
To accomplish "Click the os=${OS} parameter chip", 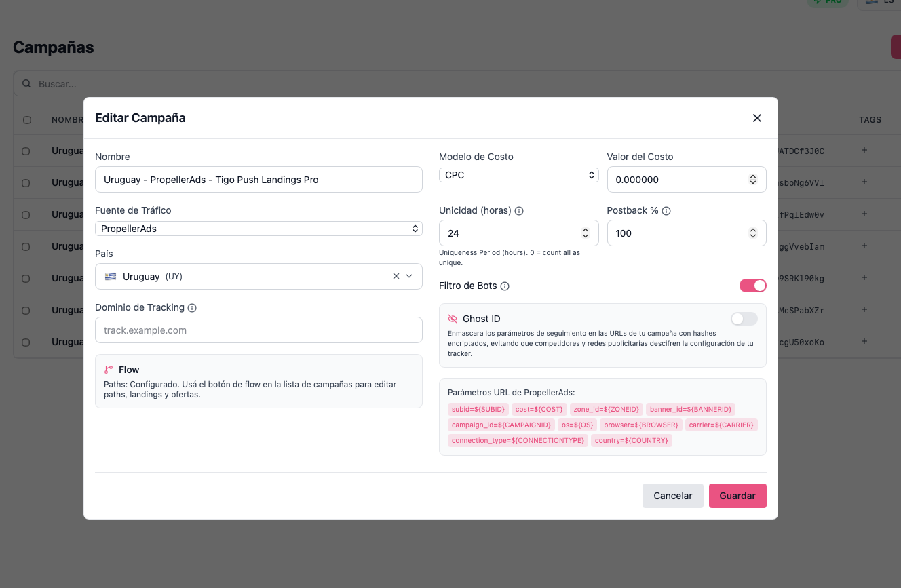I will click(577, 425).
